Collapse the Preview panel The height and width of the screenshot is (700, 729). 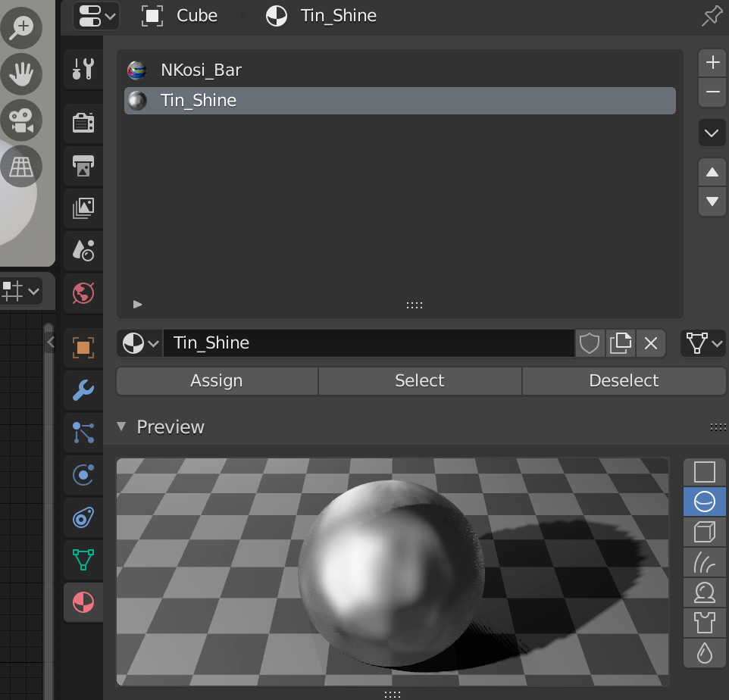(x=121, y=427)
